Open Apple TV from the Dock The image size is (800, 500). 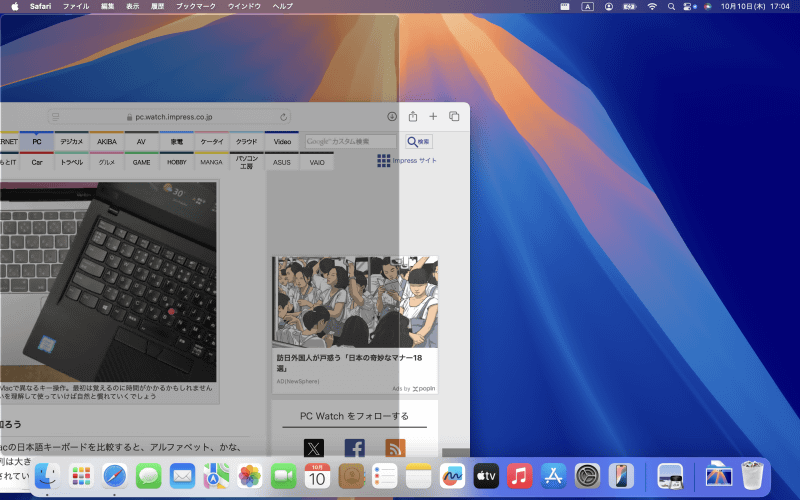coord(486,476)
